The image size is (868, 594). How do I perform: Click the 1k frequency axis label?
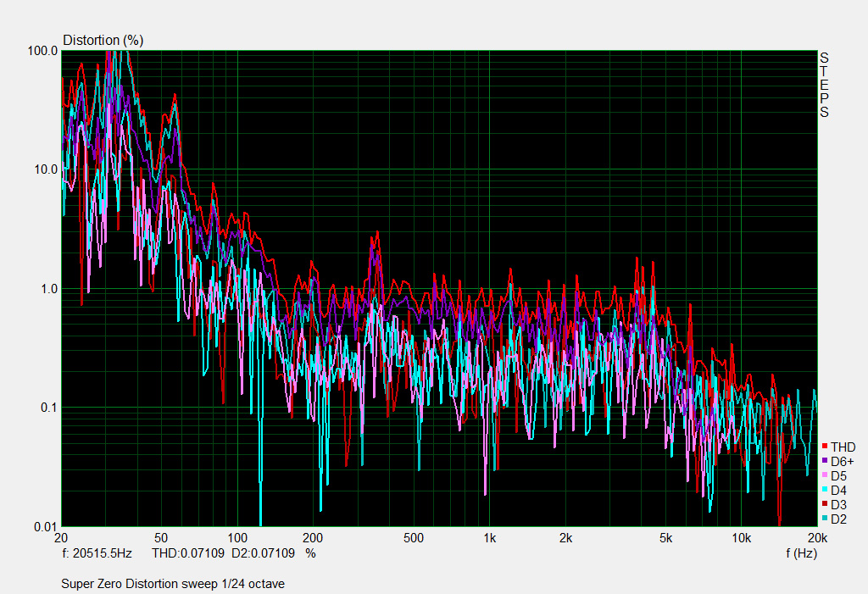489,538
